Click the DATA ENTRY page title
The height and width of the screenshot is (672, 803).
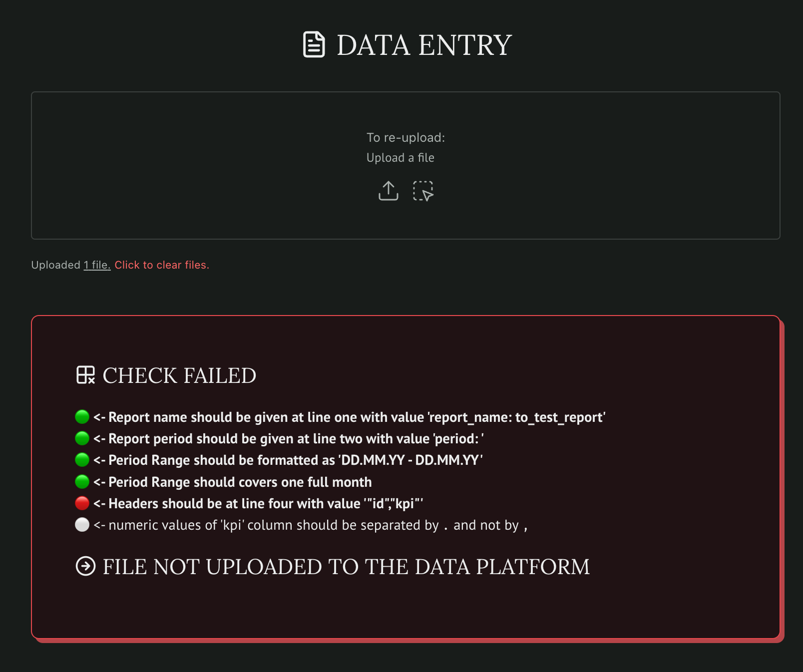(424, 45)
